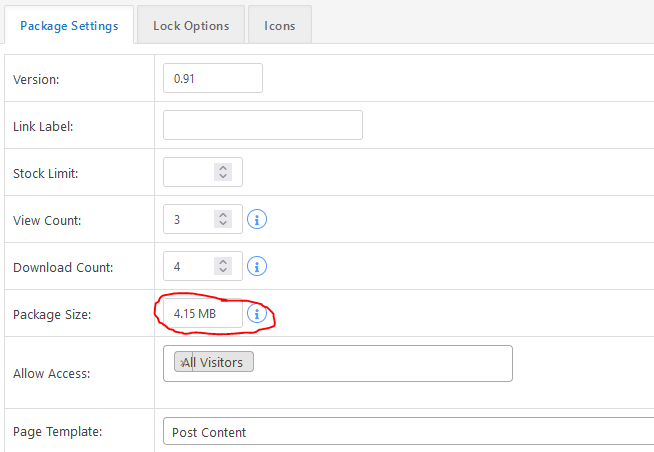Click the Stock Limit: label
The height and width of the screenshot is (452, 654).
pos(45,173)
